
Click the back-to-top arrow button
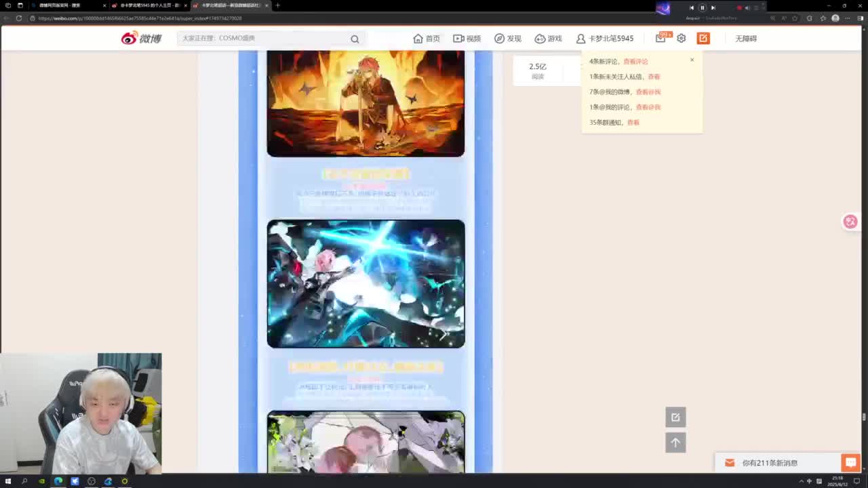pos(675,443)
